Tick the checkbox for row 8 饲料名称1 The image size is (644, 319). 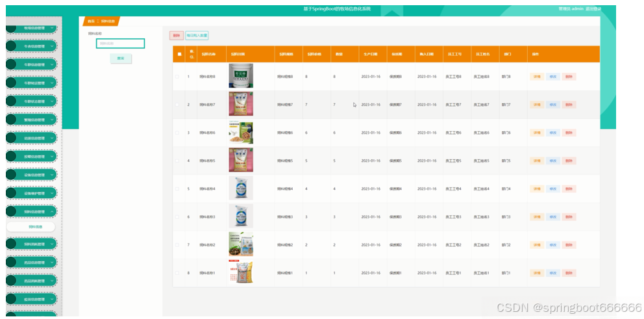point(177,273)
